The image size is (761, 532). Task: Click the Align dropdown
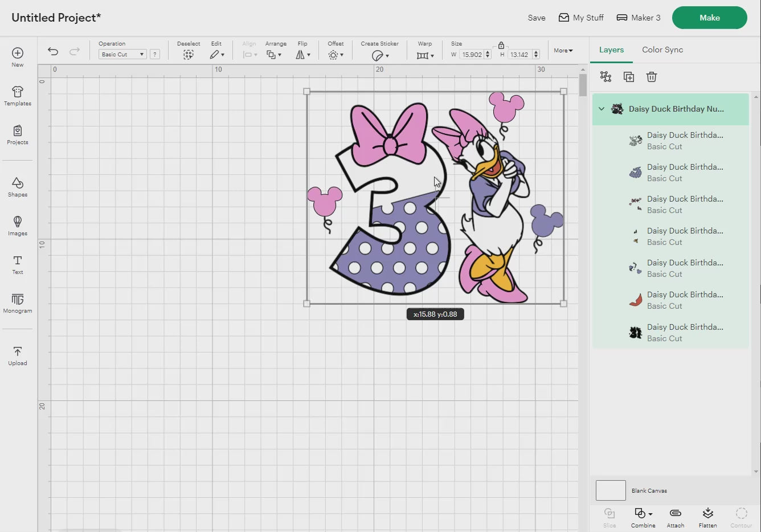[249, 55]
